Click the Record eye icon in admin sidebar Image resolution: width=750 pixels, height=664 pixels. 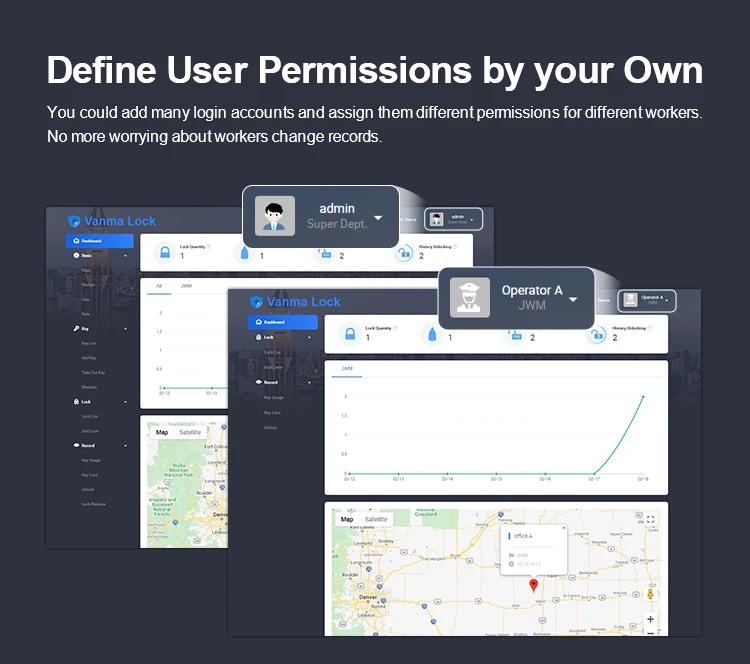(x=76, y=445)
